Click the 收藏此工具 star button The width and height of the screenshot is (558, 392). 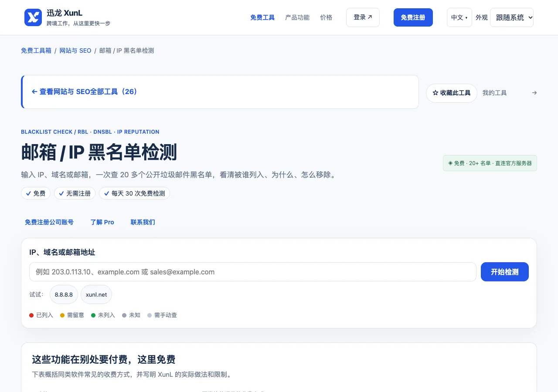coord(451,93)
